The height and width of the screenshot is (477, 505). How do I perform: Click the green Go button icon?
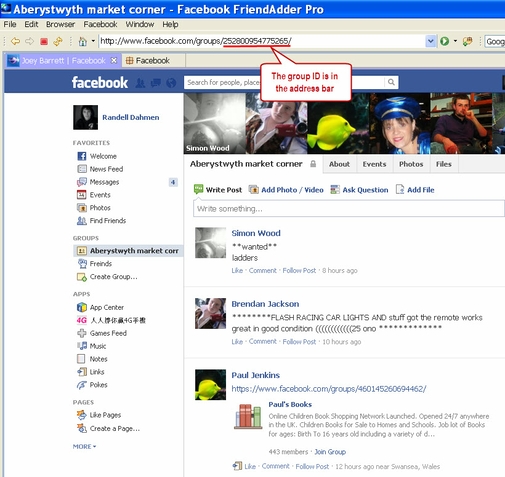point(444,41)
